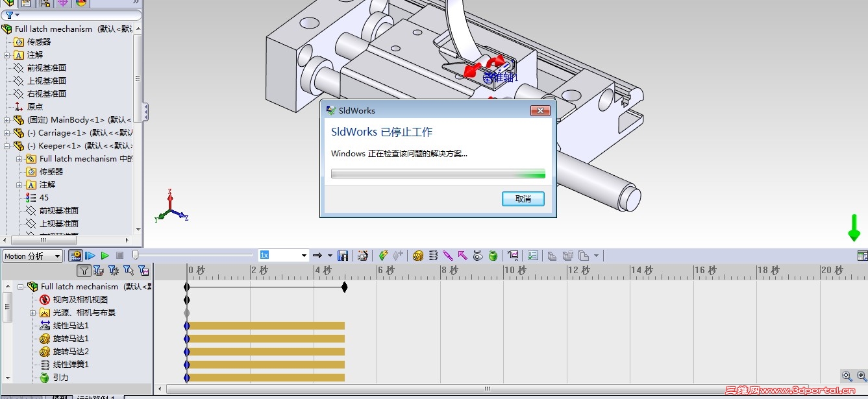Viewport: 868px width, 399px height.
Task: Collapse the (-) Keeper<1> component
Action: (7, 146)
